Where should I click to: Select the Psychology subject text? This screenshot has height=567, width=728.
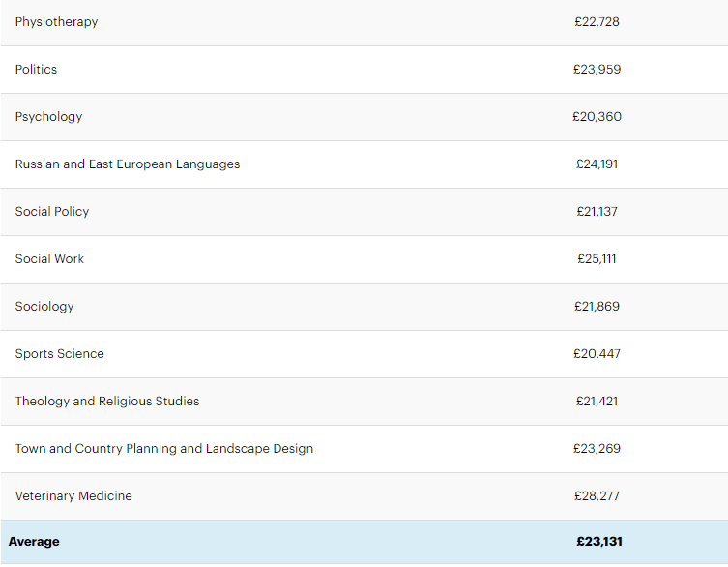point(48,116)
